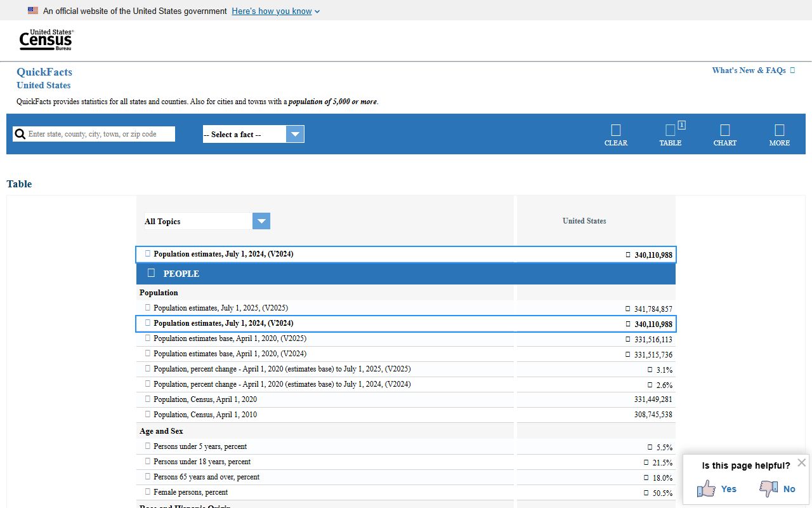This screenshot has height=508, width=812.
Task: Click the Age and Sex subheading
Action: click(x=161, y=431)
